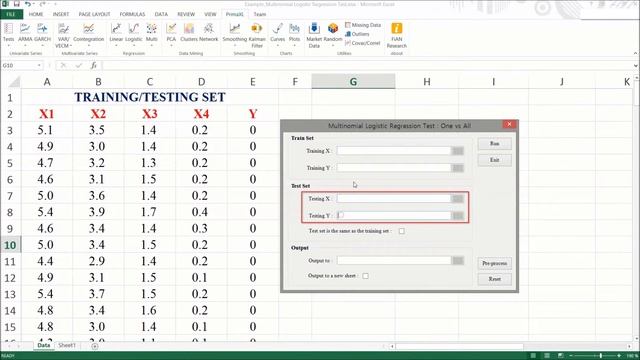Adjust the zoom slider in status bar

pyautogui.click(x=600, y=356)
